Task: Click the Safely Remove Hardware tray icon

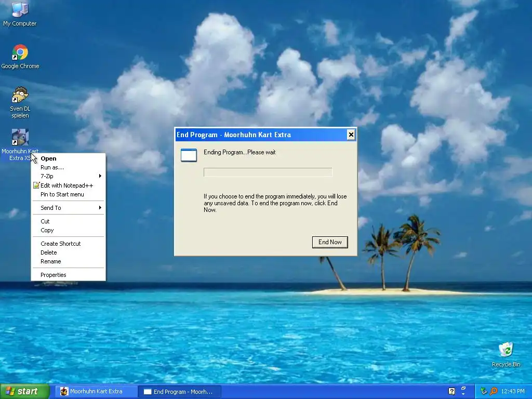Action: coord(484,391)
